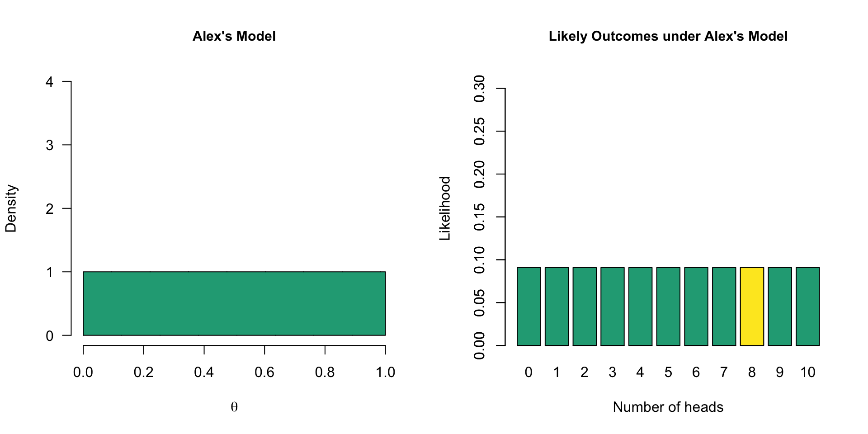The width and height of the screenshot is (868, 434).
Task: Click the yellow bar for 8 heads
Action: [752, 307]
